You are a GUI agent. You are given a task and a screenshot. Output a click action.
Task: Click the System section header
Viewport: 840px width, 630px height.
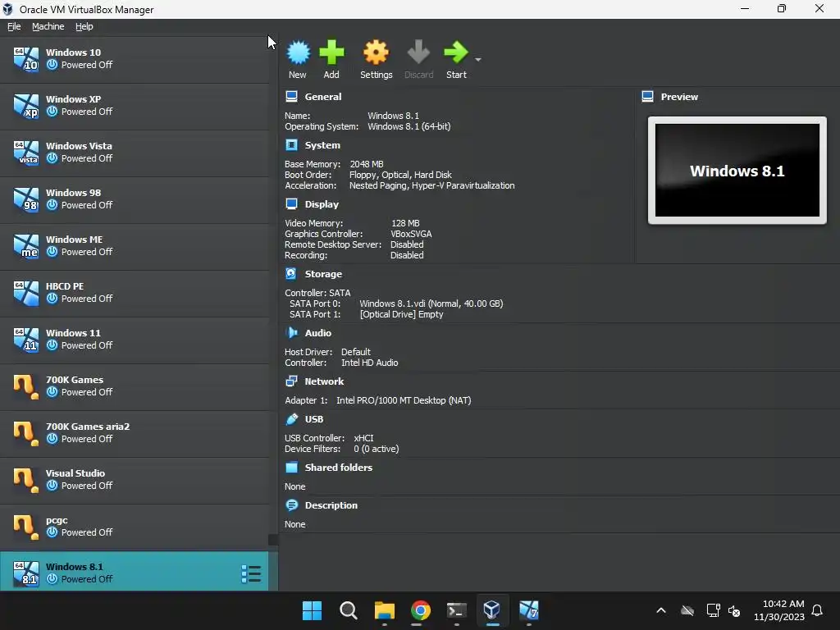(322, 145)
